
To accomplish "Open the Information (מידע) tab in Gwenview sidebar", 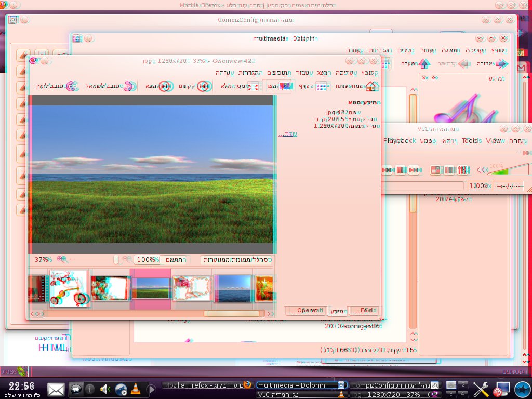I will (x=338, y=311).
